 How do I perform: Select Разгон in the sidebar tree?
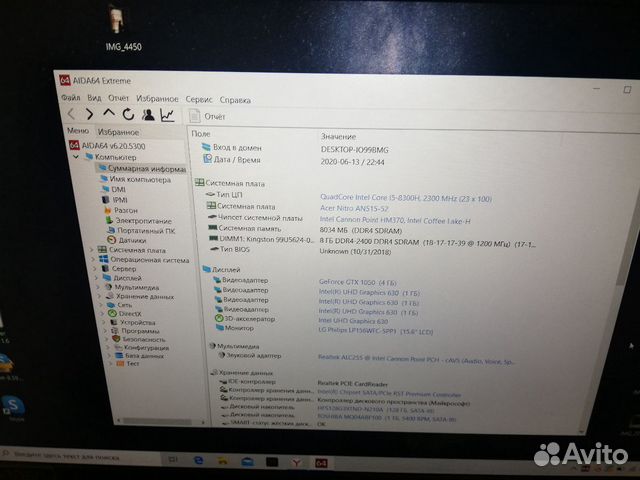pyautogui.click(x=125, y=210)
